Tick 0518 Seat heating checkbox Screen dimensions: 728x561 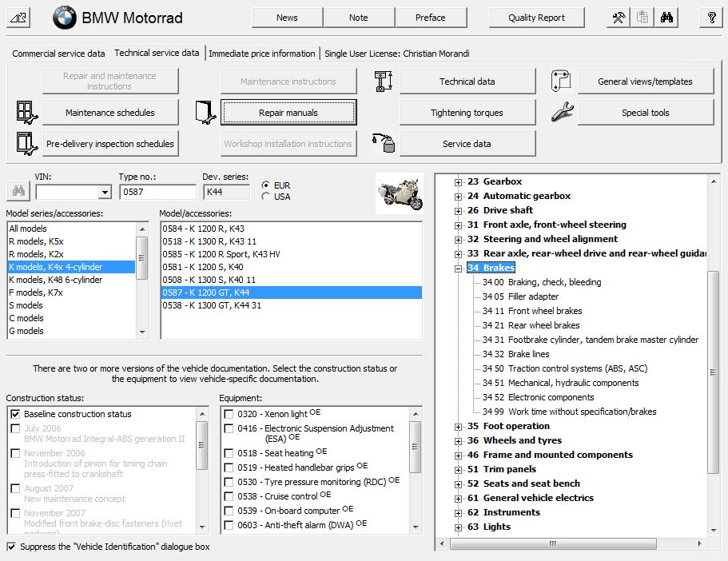[x=229, y=453]
